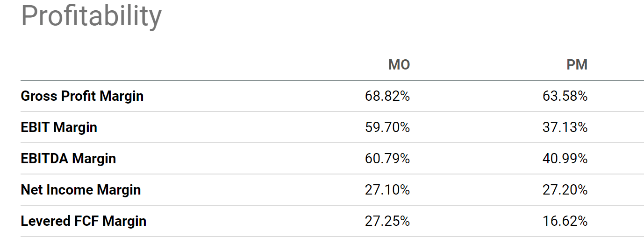Click the Net Income Margin label

[81, 190]
